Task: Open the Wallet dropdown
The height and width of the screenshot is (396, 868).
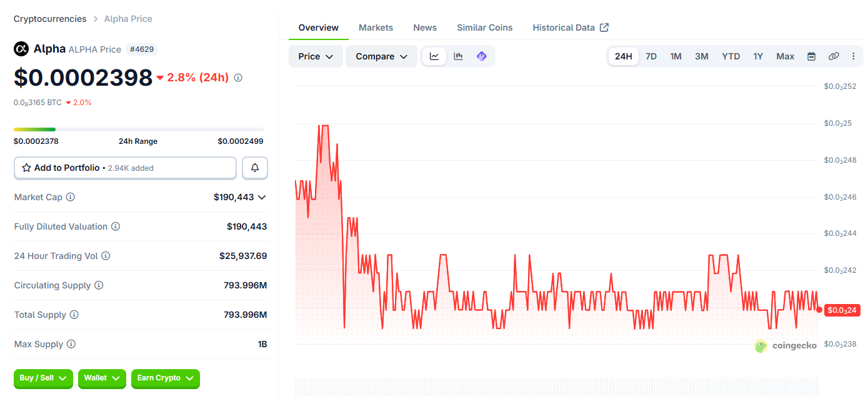Action: tap(102, 378)
